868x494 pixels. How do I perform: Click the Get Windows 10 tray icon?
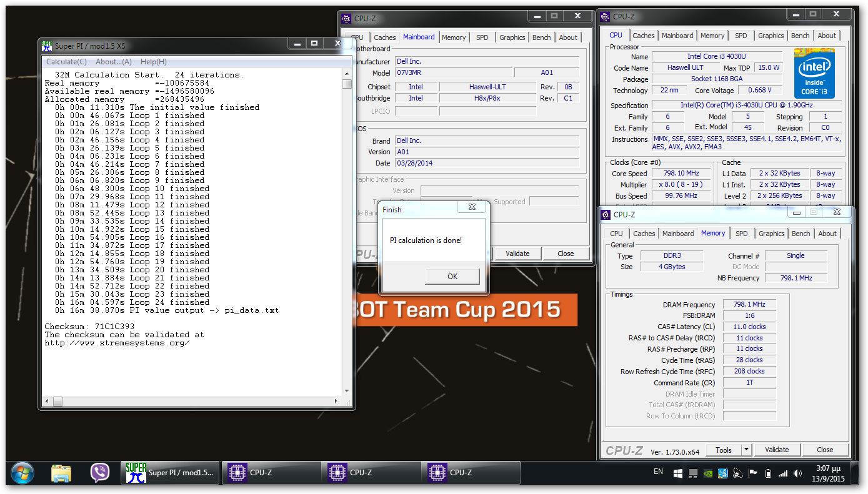[x=678, y=473]
